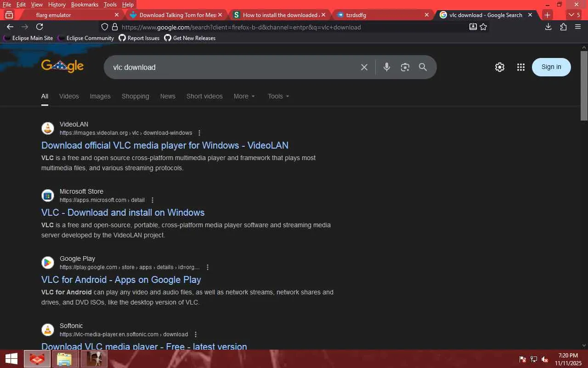Start voice search with the microphone
This screenshot has width=588, height=368.
[387, 67]
